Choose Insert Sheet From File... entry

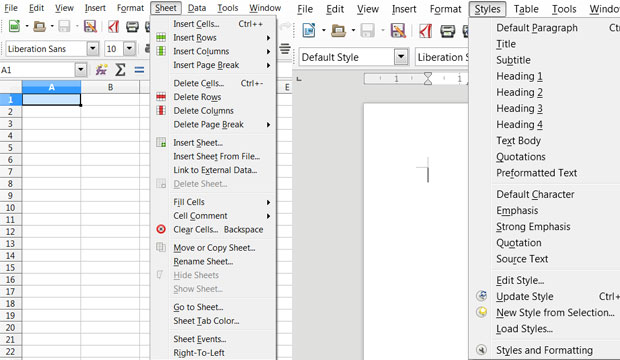tap(216, 156)
